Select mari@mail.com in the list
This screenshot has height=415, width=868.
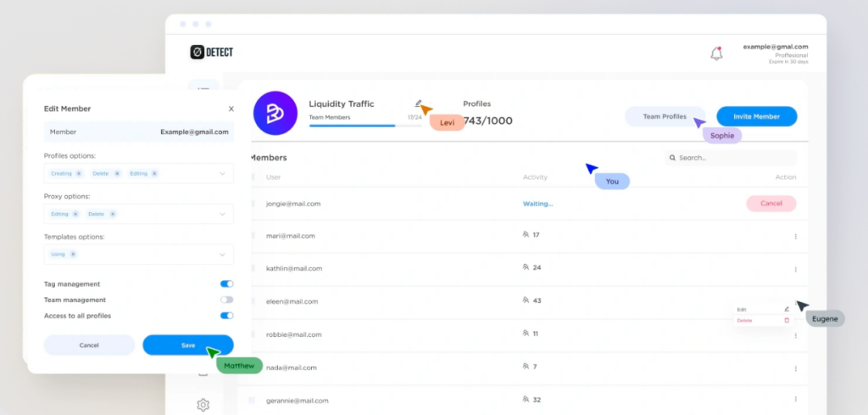291,235
